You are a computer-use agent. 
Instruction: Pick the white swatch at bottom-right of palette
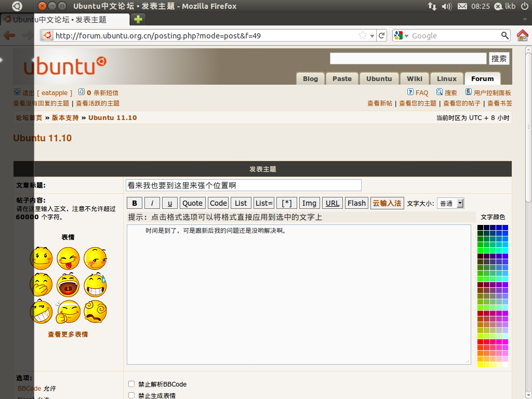tap(505, 364)
